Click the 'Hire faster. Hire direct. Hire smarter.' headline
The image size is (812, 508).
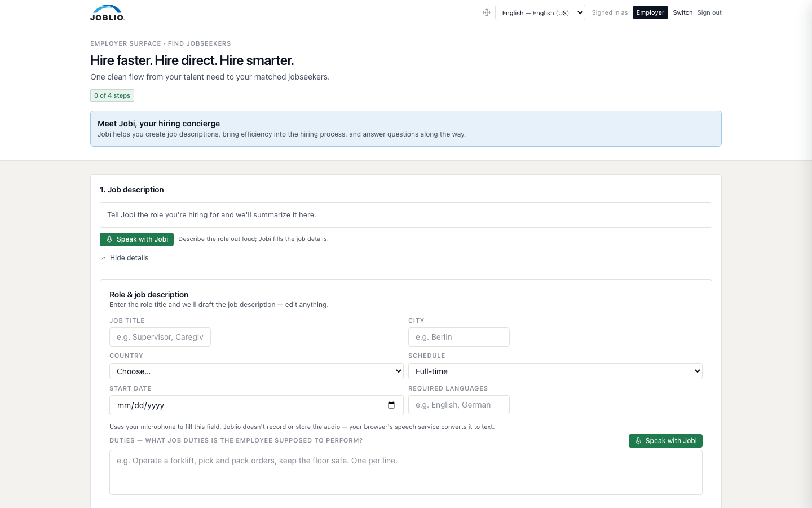click(192, 60)
